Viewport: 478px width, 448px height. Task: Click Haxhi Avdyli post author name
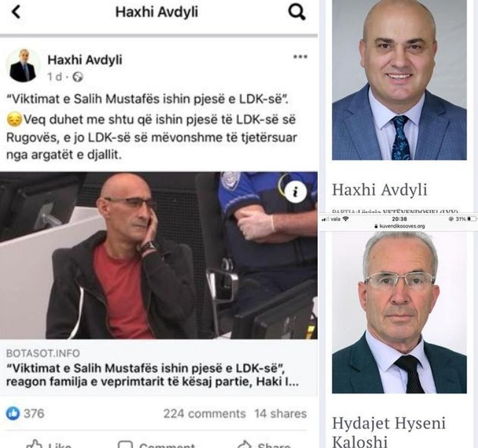[85, 60]
